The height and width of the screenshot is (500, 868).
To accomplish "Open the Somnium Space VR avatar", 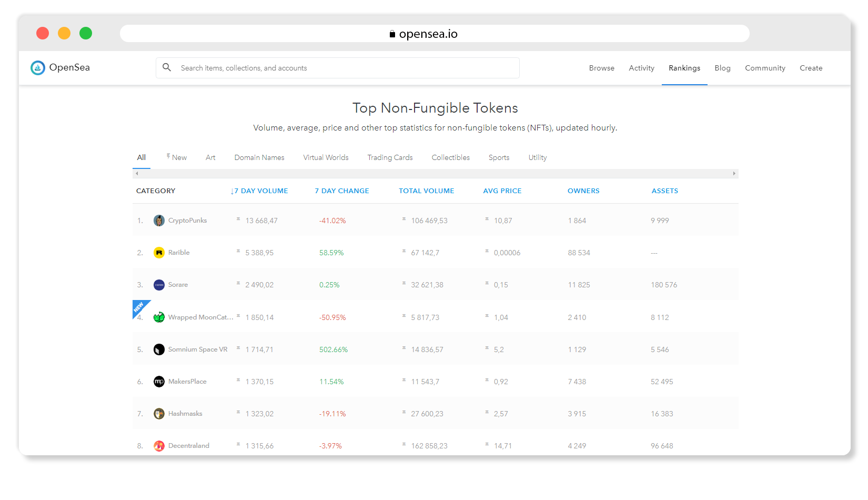I will [x=159, y=349].
